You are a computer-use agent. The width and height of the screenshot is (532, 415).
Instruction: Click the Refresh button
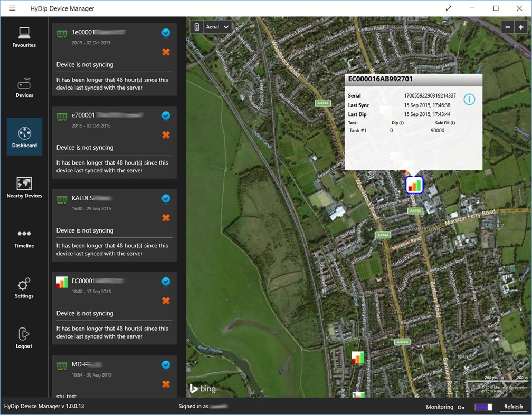point(513,407)
